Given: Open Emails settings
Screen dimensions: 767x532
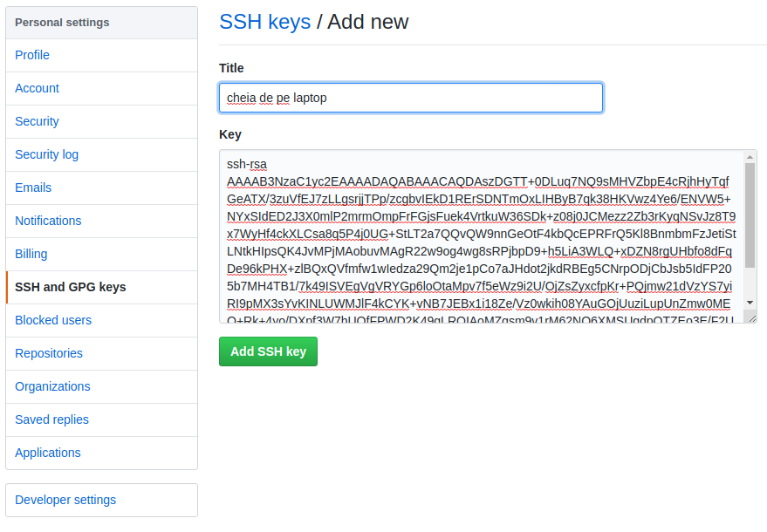Looking at the screenshot, I should click(33, 188).
